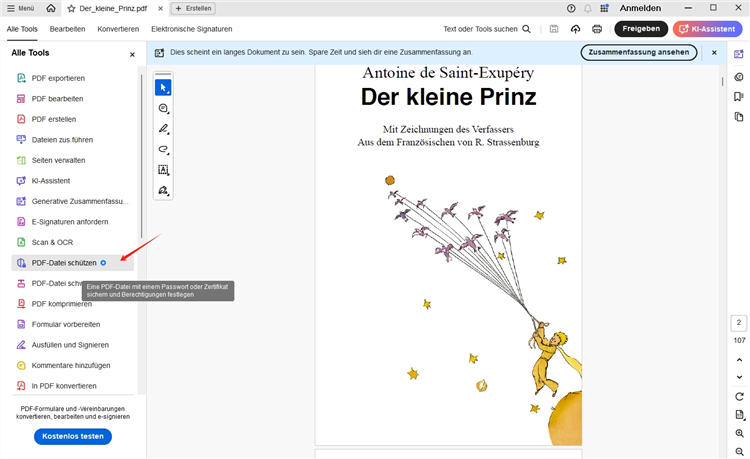The height and width of the screenshot is (459, 750).
Task: Select PDF exportieren tool
Action: (x=73, y=78)
